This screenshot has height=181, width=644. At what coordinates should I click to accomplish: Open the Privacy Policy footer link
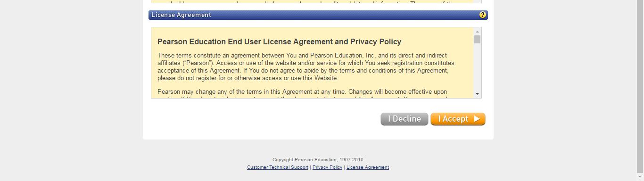(x=327, y=167)
